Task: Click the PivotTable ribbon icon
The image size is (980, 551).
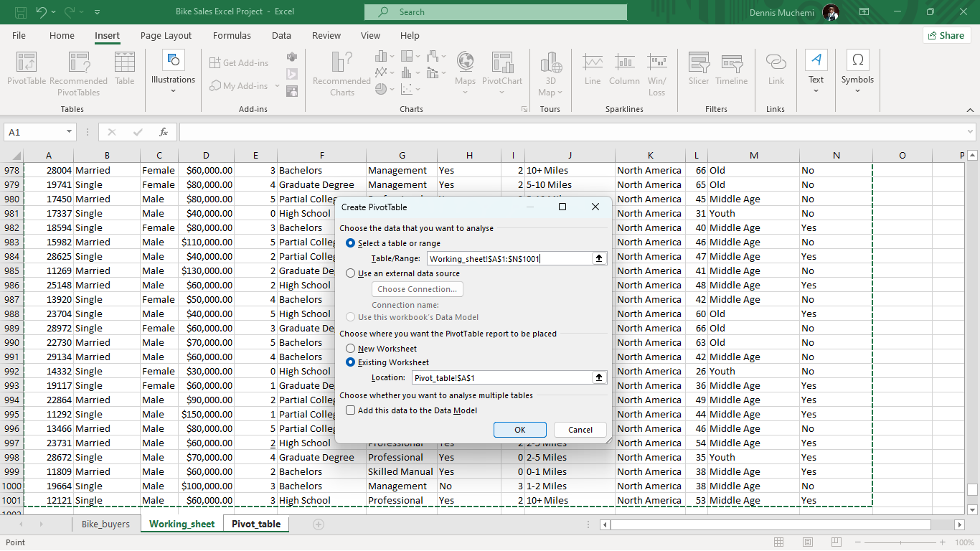Action: tap(27, 62)
